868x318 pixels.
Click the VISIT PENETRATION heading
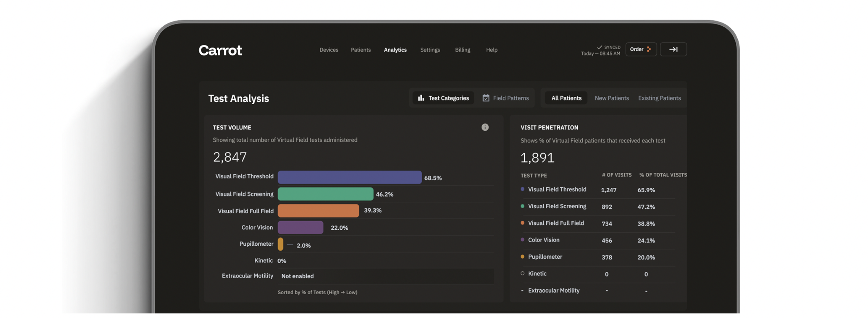click(x=549, y=128)
